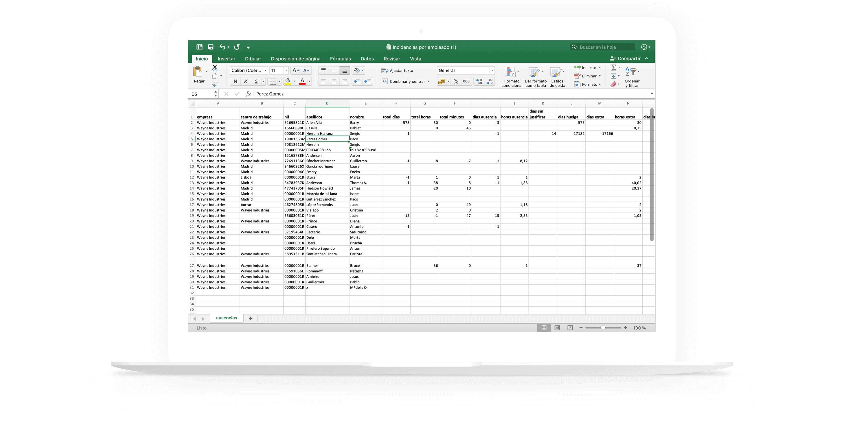868x434 pixels.
Task: Open Formato condicional
Action: 512,77
